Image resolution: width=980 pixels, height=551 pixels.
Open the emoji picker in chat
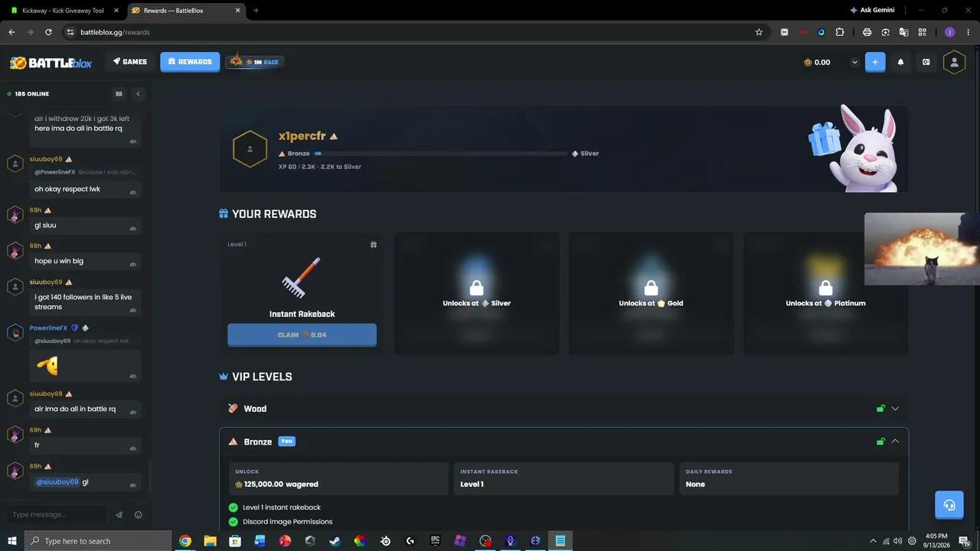[139, 515]
